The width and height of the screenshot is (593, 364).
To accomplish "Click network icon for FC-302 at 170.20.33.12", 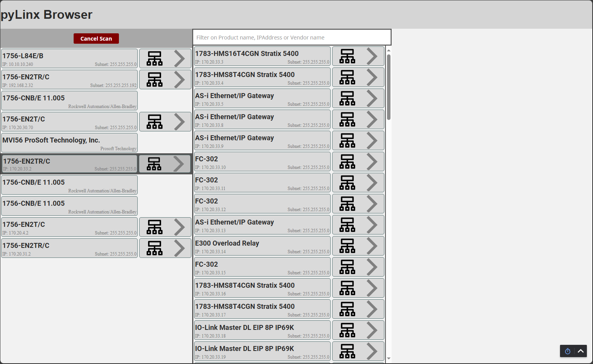I will pos(348,204).
